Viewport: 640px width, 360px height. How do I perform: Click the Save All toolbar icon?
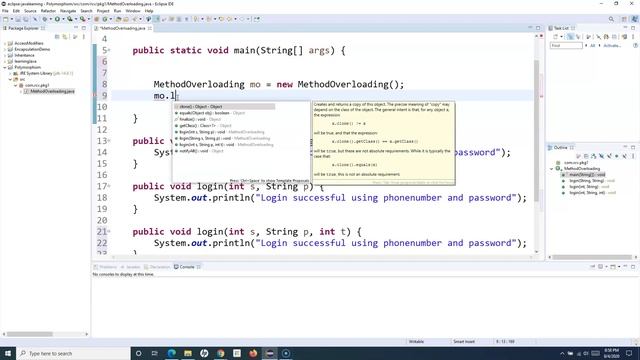(x=26, y=19)
